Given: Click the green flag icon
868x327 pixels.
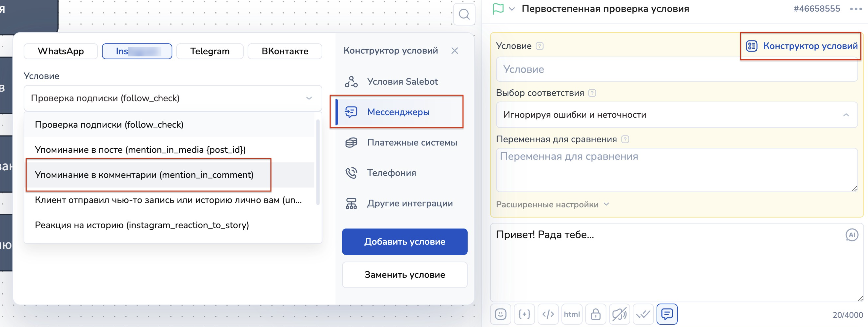Looking at the screenshot, I should click(498, 9).
